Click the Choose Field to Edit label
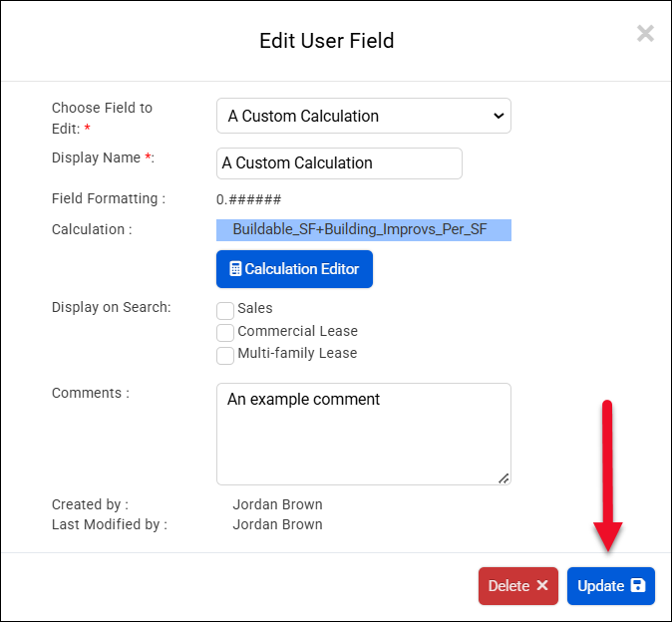This screenshot has width=672, height=622. (x=102, y=118)
